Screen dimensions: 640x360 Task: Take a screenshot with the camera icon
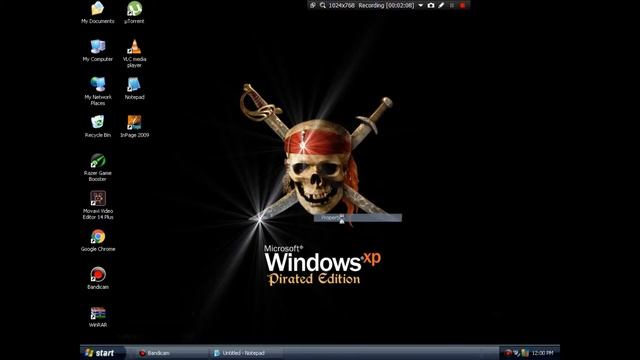(x=431, y=5)
